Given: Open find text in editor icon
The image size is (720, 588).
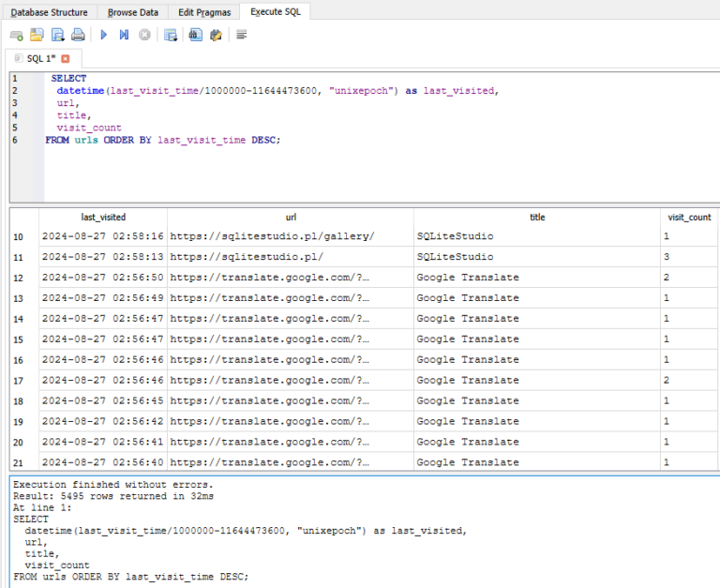Looking at the screenshot, I should (x=195, y=35).
